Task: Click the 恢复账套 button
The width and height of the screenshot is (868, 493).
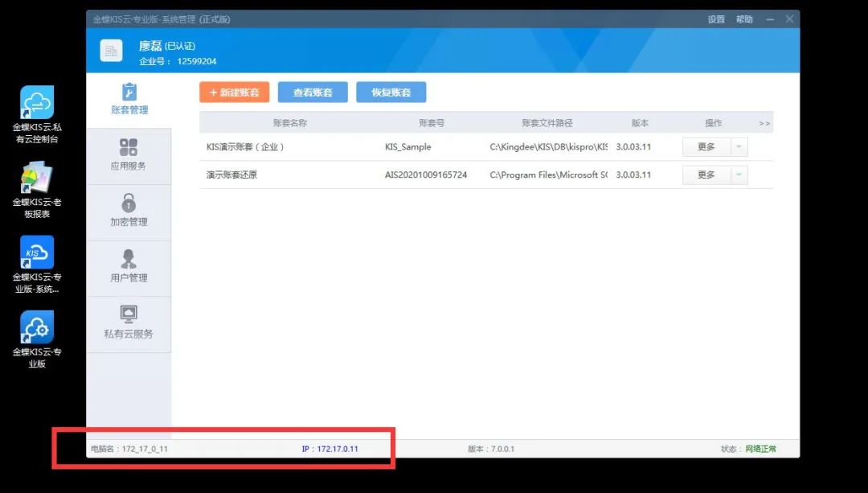Action: (391, 92)
